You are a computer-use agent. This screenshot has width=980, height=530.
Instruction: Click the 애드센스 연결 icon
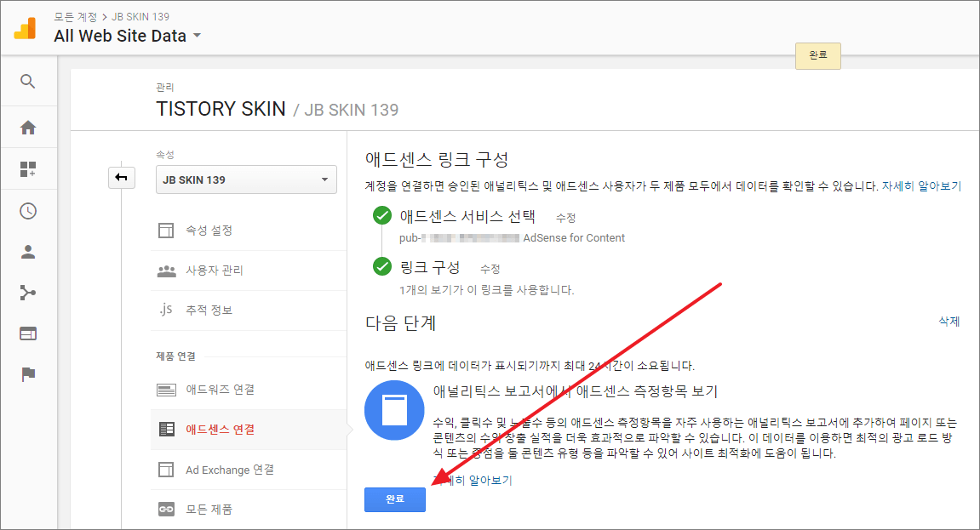click(x=166, y=430)
